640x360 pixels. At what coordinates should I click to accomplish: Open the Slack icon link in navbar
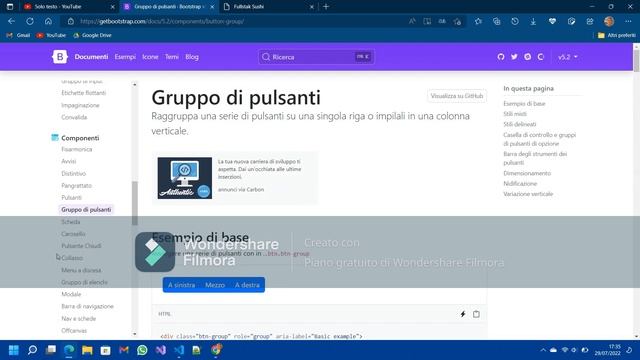(x=528, y=57)
